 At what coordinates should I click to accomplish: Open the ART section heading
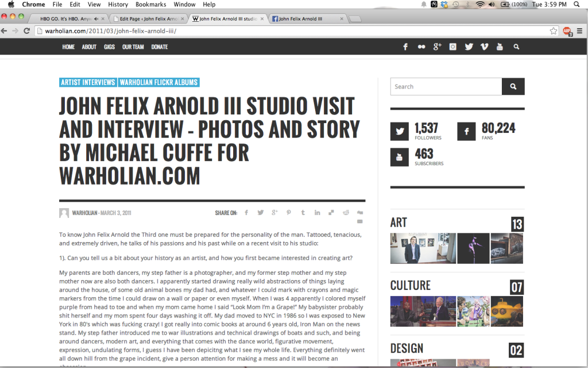click(x=399, y=223)
